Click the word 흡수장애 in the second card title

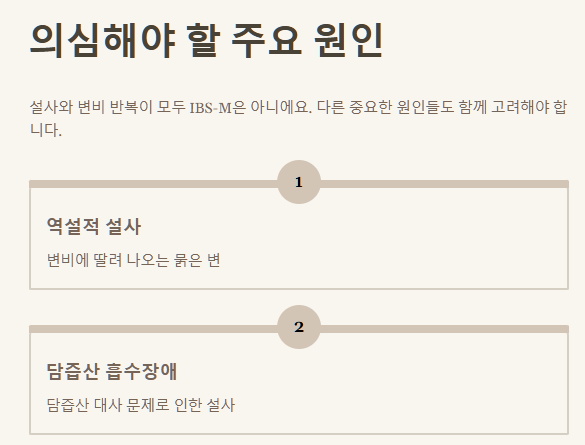(141, 372)
